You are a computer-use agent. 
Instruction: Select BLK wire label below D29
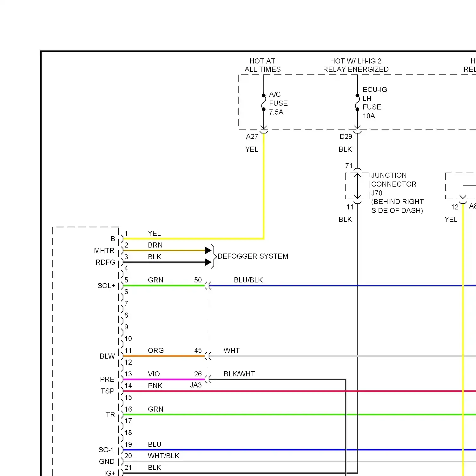[x=345, y=149]
